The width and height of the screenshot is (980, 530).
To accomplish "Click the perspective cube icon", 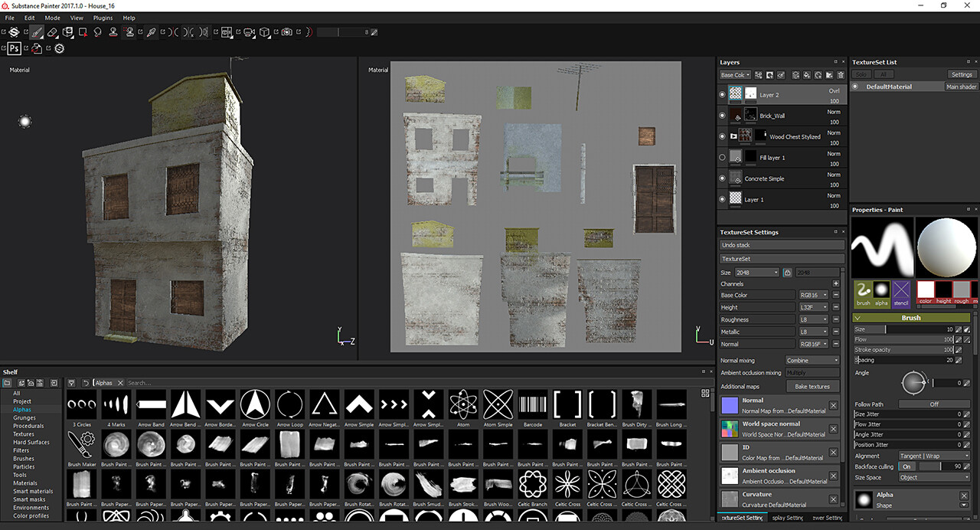I will click(264, 32).
